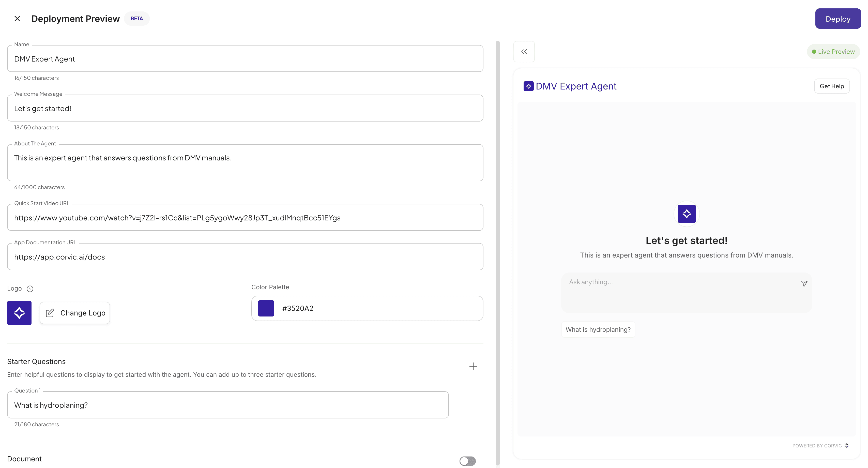This screenshot has height=468, width=868.
Task: Click the Deploy button
Action: click(838, 19)
